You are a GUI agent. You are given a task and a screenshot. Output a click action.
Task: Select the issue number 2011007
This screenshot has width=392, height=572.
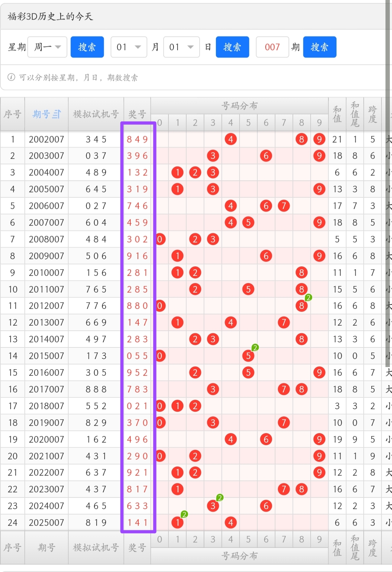coord(46,289)
